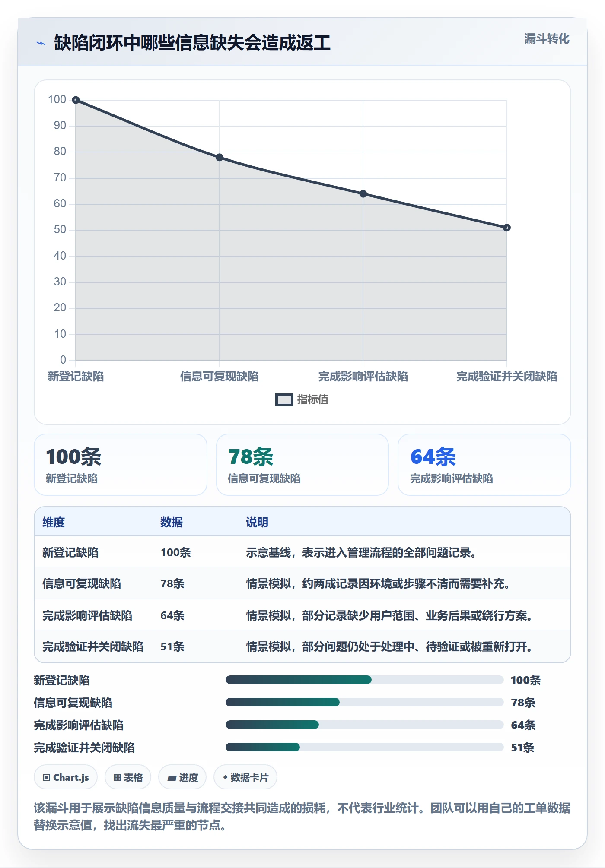
Task: Click the chart data point for 完成验证并关闭缺陷
Action: click(x=507, y=228)
